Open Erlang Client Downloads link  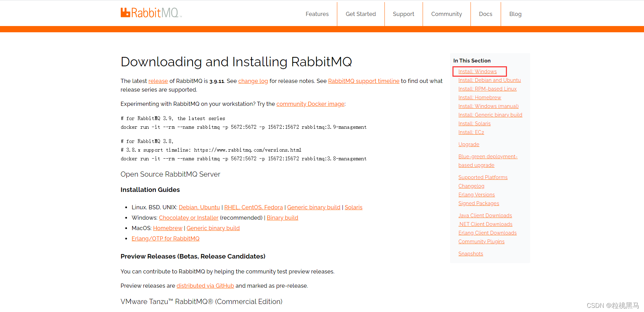click(487, 233)
